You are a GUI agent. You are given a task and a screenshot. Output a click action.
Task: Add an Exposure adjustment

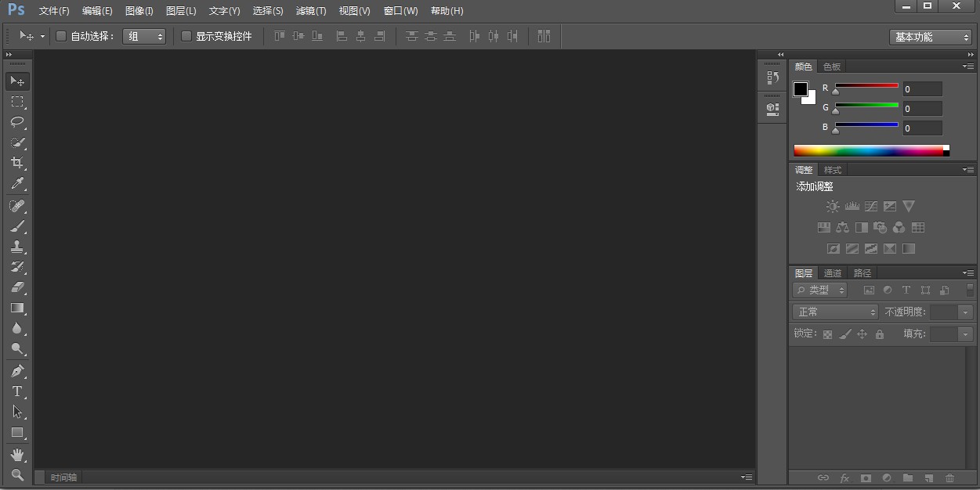[890, 207]
